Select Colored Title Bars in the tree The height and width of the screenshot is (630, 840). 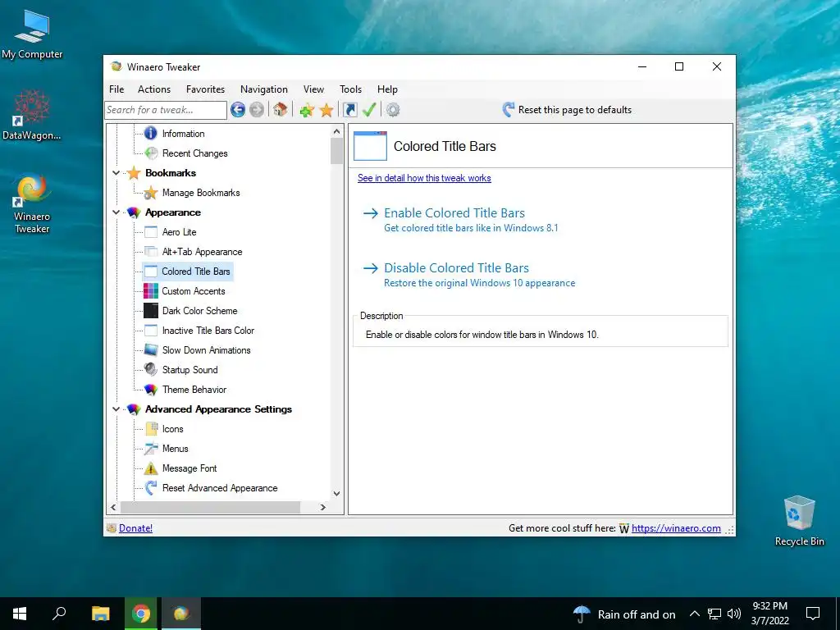click(x=196, y=272)
